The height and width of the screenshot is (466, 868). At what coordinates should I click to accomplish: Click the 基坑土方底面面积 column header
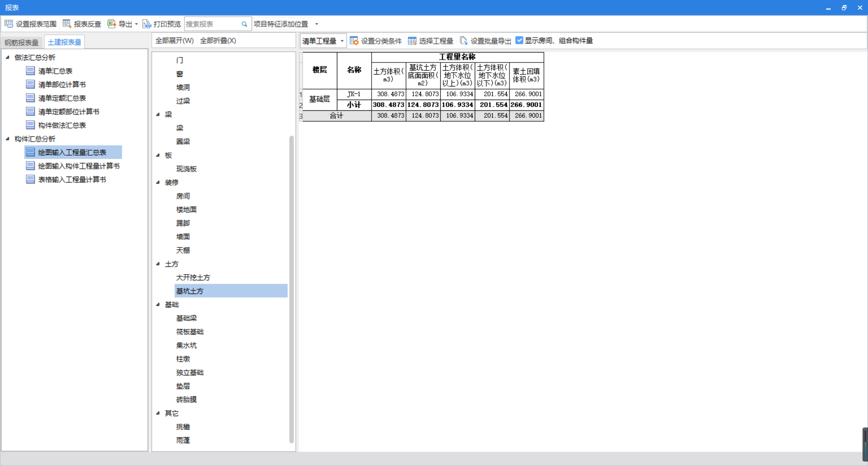tap(423, 75)
